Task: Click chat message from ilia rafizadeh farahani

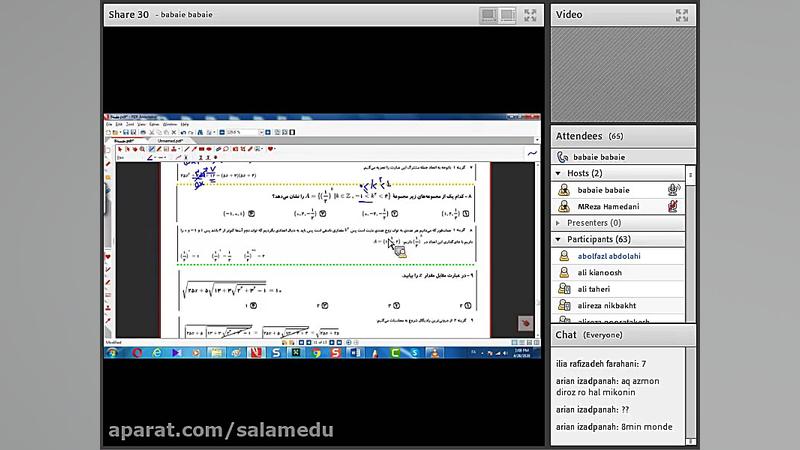Action: click(601, 364)
